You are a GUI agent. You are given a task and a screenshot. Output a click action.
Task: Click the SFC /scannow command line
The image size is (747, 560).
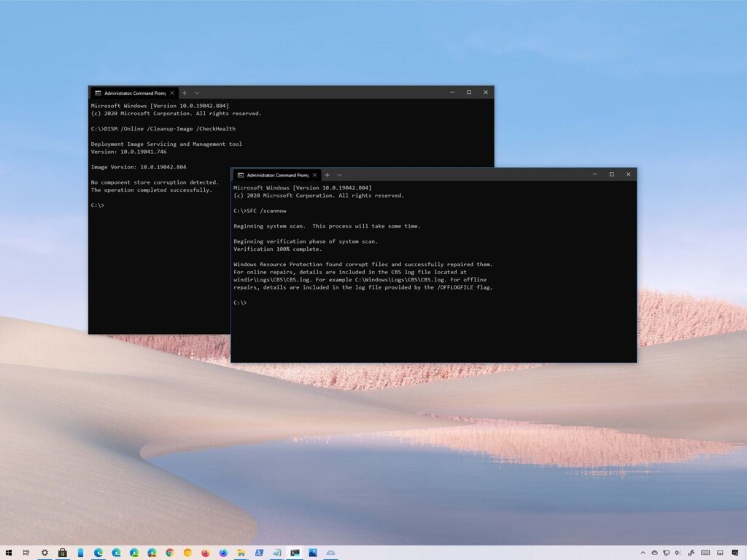coord(260,211)
